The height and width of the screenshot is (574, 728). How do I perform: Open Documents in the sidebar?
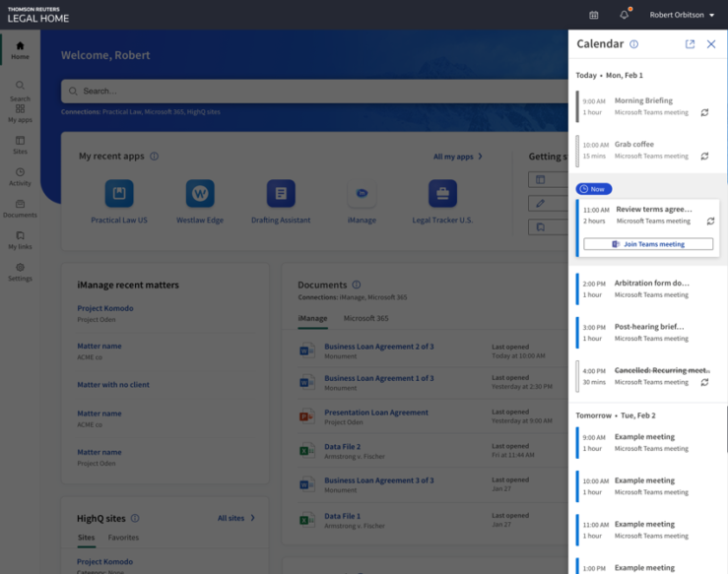coord(20,209)
